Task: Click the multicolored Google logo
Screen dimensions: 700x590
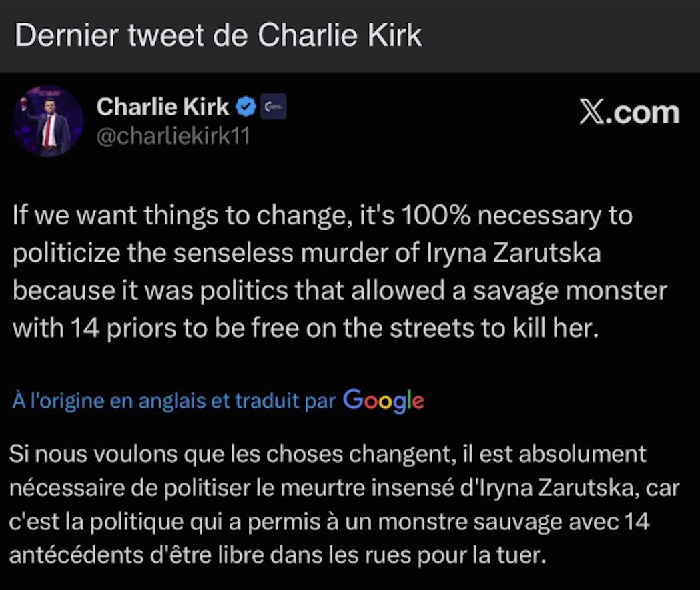Action: point(384,400)
